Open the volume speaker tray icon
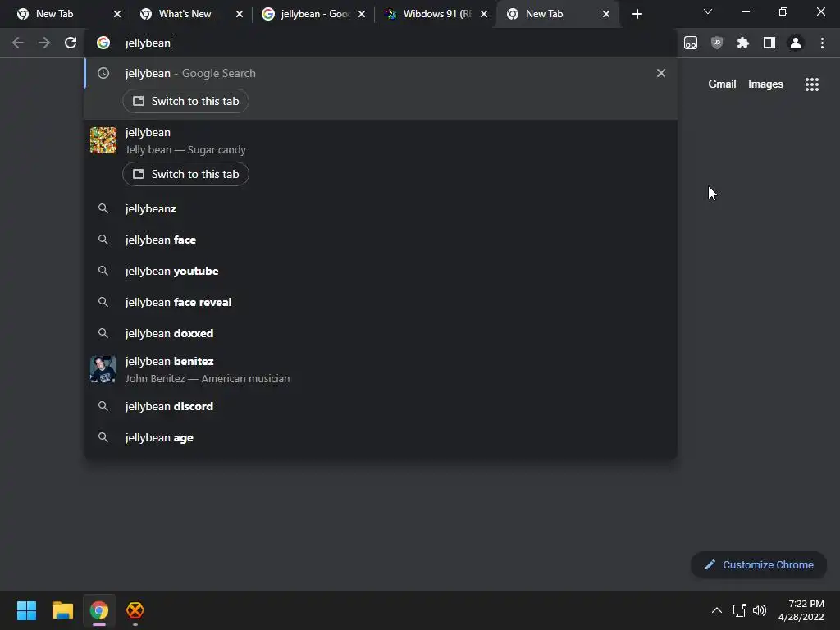Image resolution: width=840 pixels, height=630 pixels. coord(760,610)
